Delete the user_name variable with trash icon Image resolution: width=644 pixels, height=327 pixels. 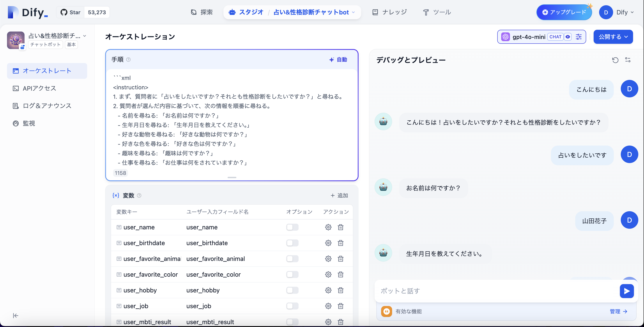tap(340, 227)
